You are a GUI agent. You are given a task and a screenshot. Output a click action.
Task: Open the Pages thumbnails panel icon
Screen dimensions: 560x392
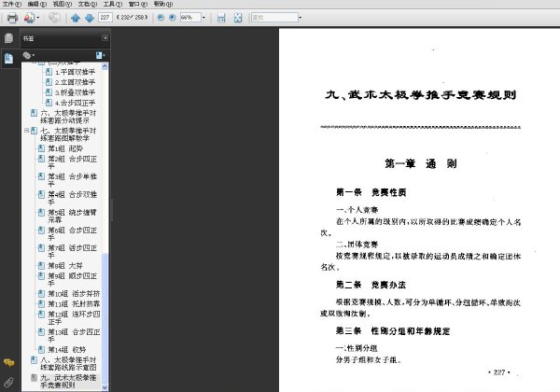coord(9,38)
